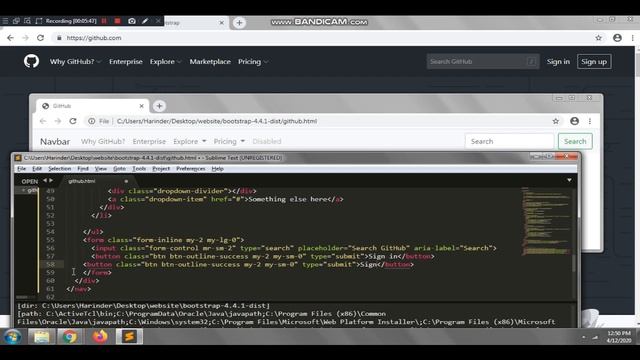The width and height of the screenshot is (640, 360).
Task: Open the Edit menu in Sublime Text
Action: pos(37,169)
